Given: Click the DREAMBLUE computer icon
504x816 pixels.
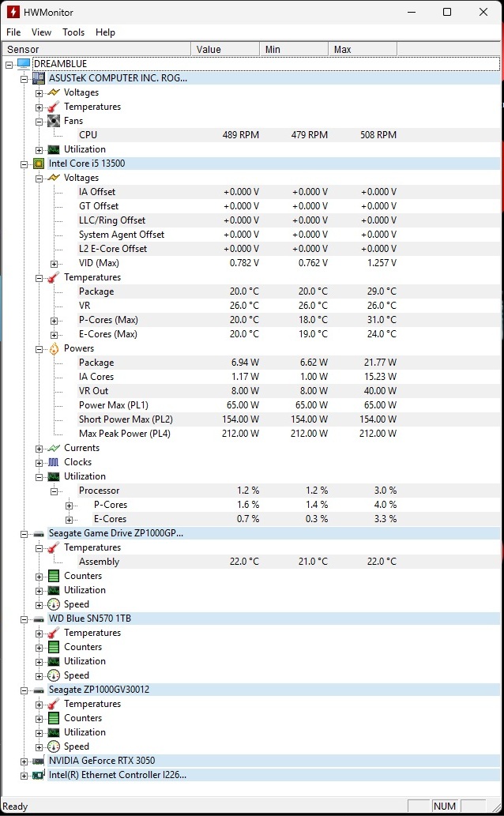Looking at the screenshot, I should tap(24, 64).
